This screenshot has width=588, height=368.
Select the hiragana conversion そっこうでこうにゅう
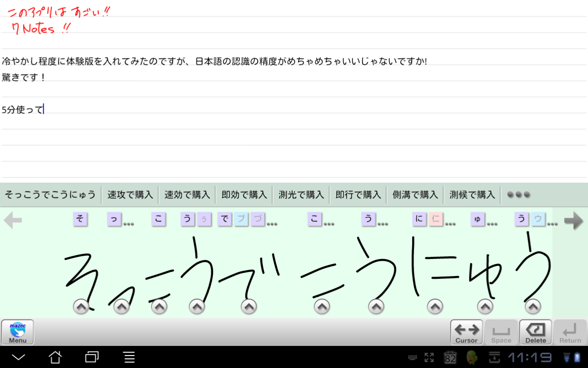(x=51, y=195)
